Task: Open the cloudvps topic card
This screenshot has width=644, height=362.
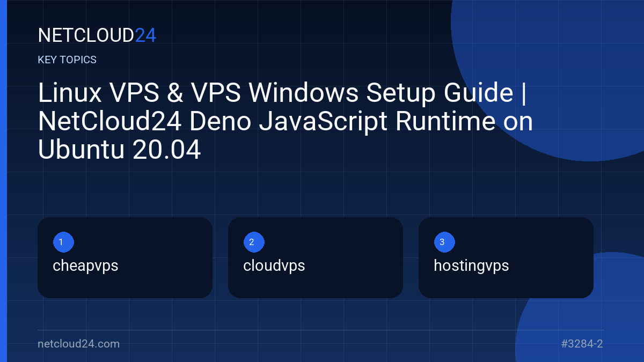Action: pyautogui.click(x=316, y=257)
